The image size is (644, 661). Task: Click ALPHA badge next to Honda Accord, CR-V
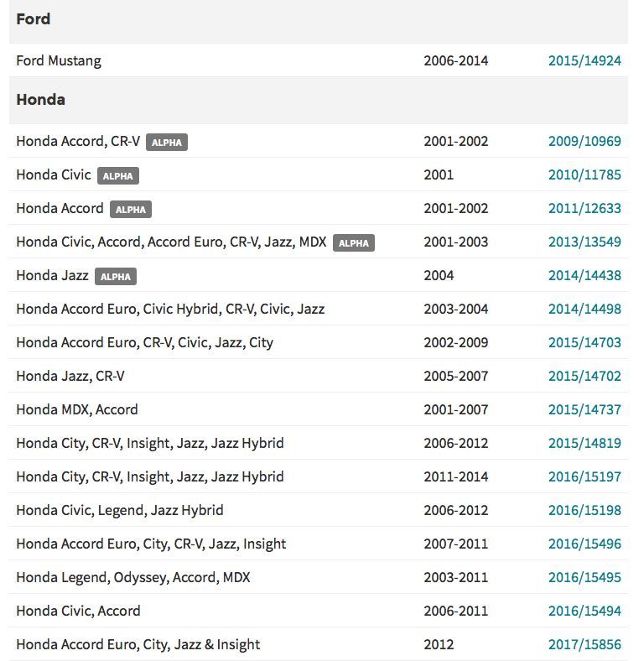[x=167, y=142]
